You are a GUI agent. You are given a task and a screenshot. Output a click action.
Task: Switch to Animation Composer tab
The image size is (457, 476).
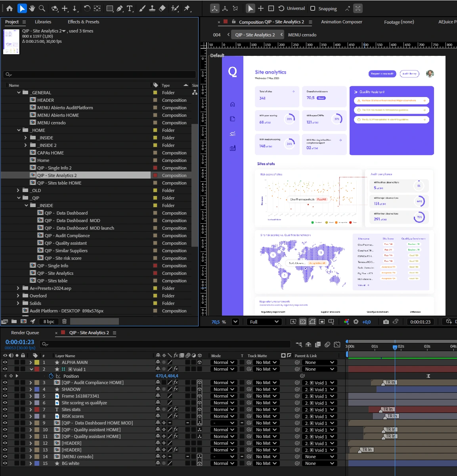coord(342,22)
